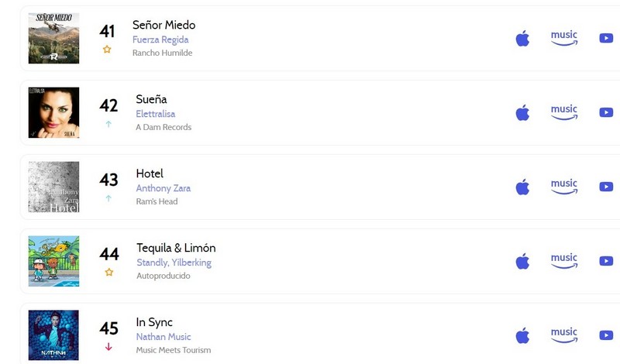620x364 pixels.
Task: Open Elettralisa artist link
Action: pyautogui.click(x=156, y=114)
